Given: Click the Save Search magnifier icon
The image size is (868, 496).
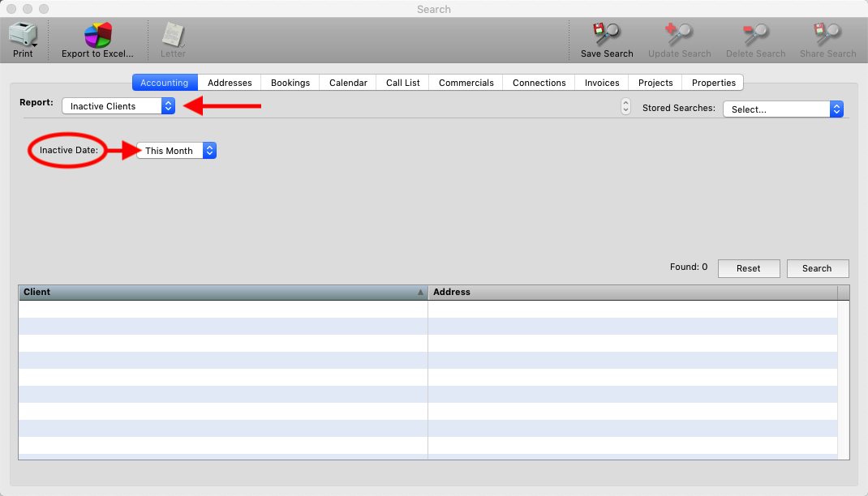Looking at the screenshot, I should 606,35.
